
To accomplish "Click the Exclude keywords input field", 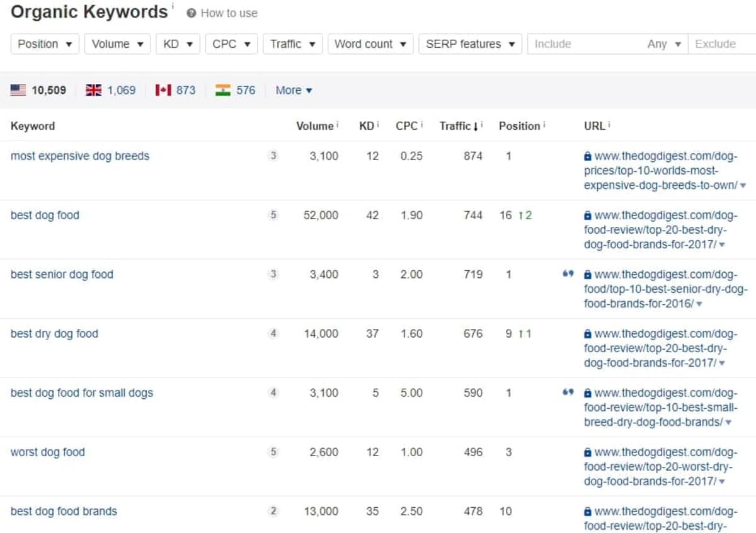I will tap(721, 44).
